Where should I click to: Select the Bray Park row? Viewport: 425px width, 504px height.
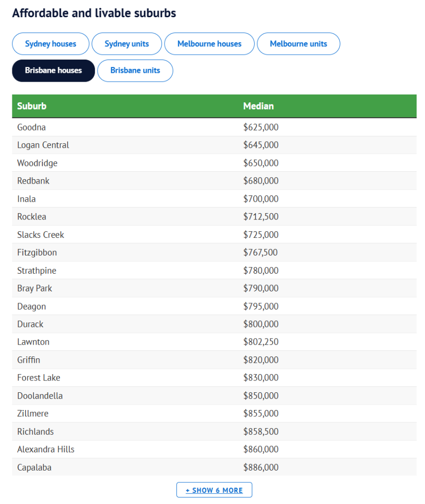214,288
